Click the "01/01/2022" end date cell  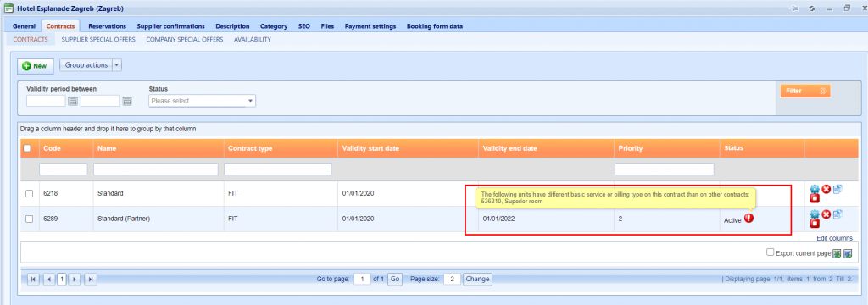498,219
